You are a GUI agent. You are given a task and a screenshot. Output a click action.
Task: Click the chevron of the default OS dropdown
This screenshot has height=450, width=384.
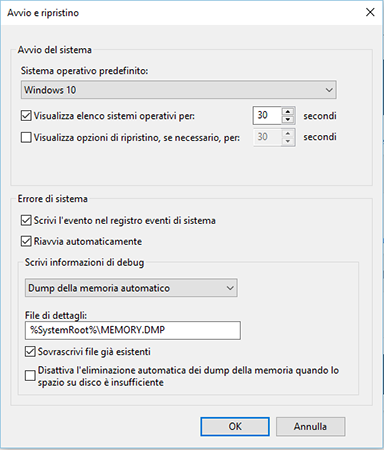[329, 90]
